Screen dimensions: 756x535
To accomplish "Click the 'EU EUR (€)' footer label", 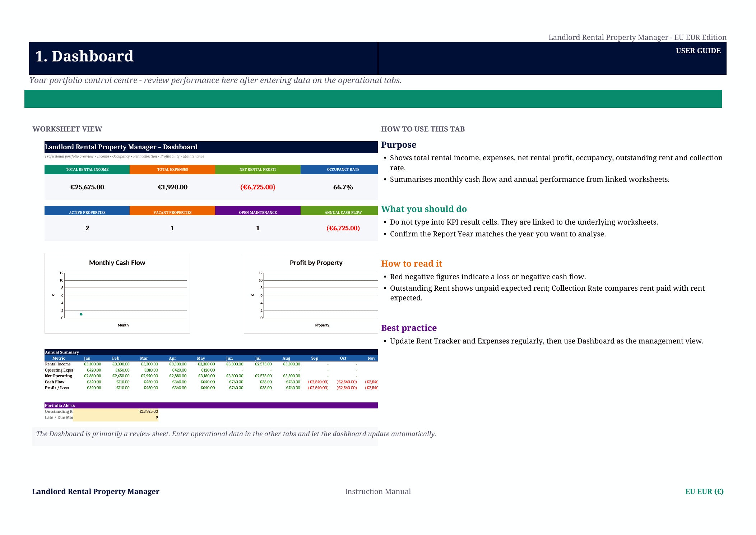I will click(704, 492).
